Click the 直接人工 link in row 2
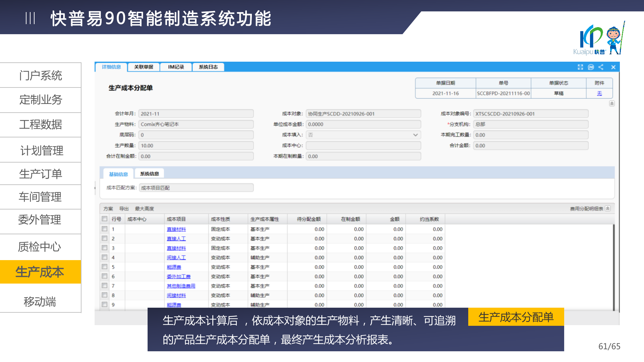The image size is (644, 362). (x=176, y=239)
